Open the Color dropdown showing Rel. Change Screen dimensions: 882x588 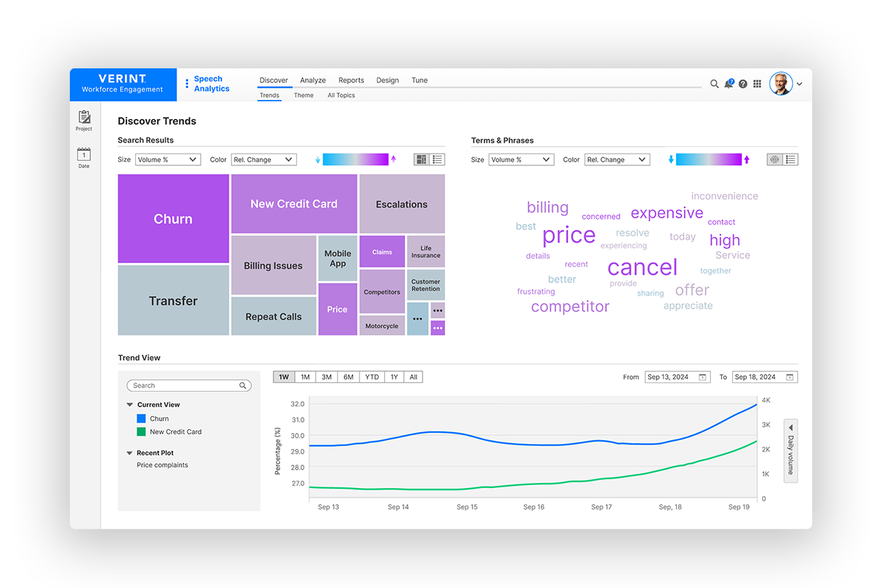tap(264, 159)
